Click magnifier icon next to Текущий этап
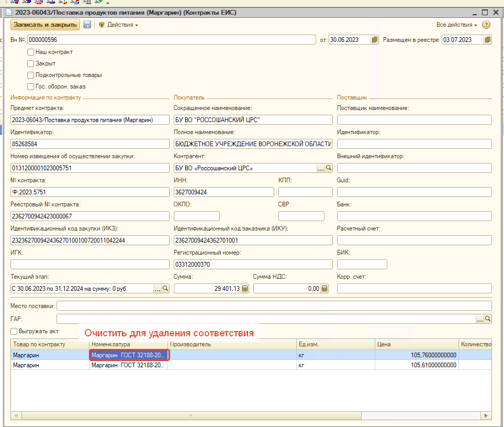 (x=165, y=288)
